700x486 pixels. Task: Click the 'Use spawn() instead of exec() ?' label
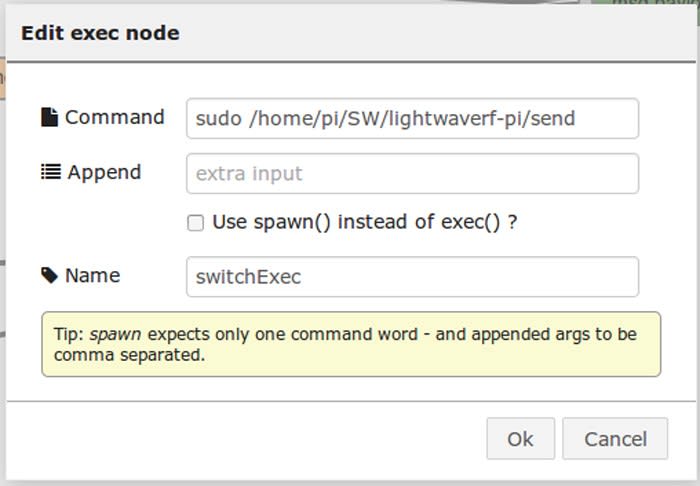[x=365, y=222]
